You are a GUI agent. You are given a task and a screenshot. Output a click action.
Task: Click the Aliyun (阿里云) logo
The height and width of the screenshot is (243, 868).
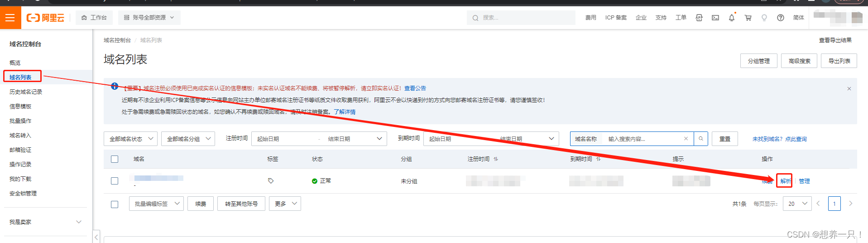point(45,18)
